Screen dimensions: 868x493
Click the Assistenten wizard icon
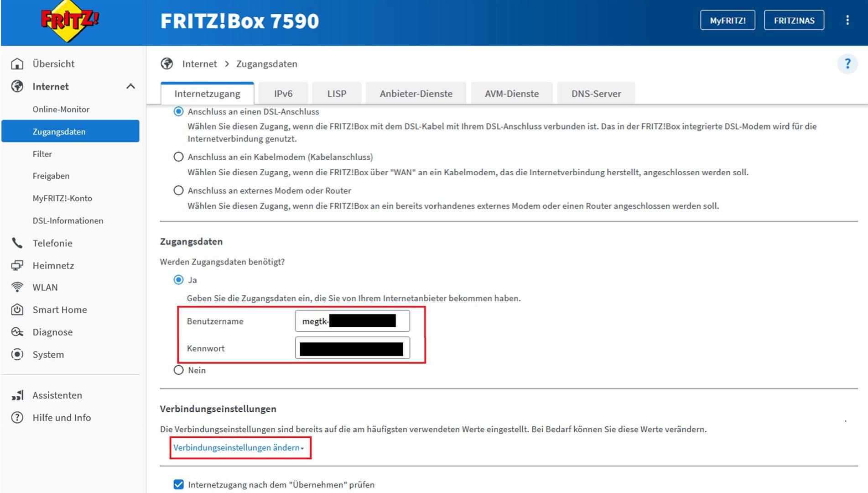pos(17,395)
